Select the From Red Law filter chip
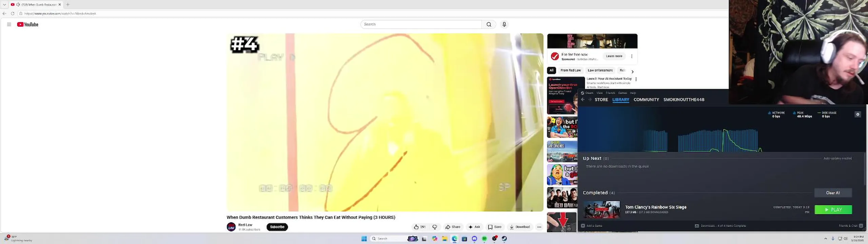868x244 pixels. pos(571,70)
